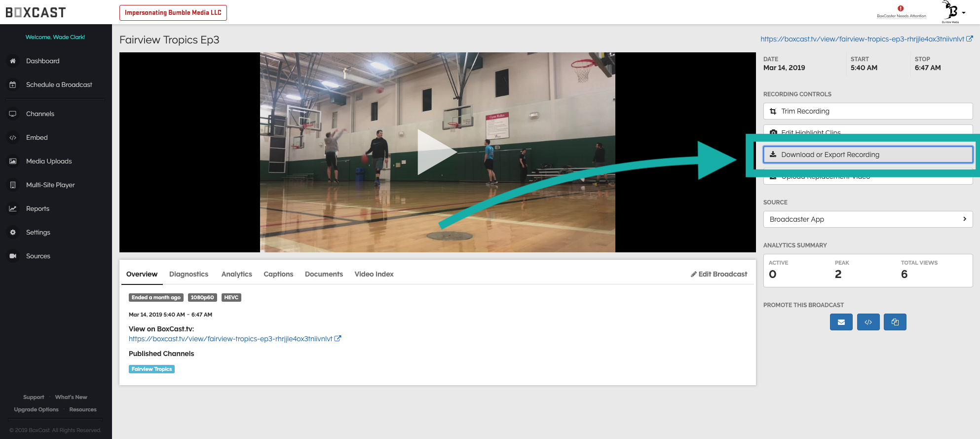
Task: Open the Captions tab
Action: 278,274
